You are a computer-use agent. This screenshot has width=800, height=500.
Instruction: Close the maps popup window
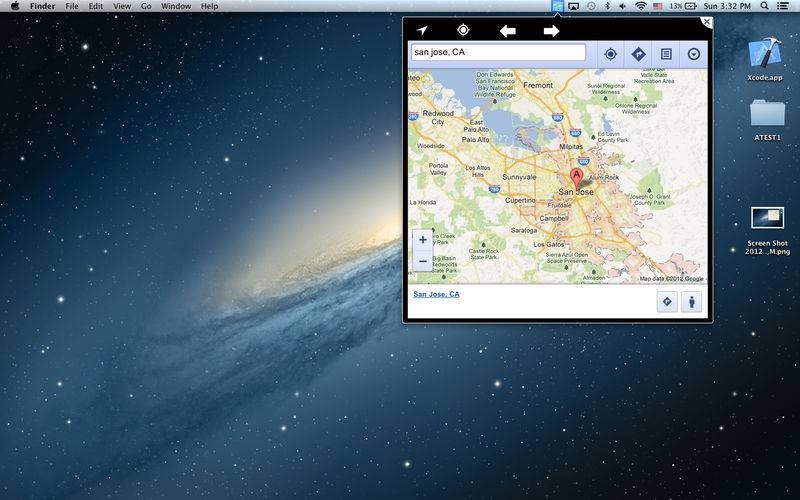[706, 22]
